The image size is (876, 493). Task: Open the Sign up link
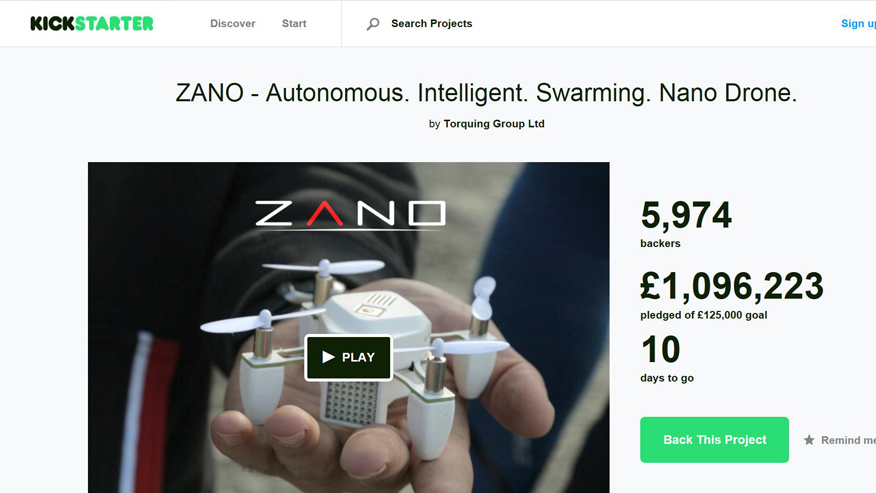pyautogui.click(x=858, y=23)
